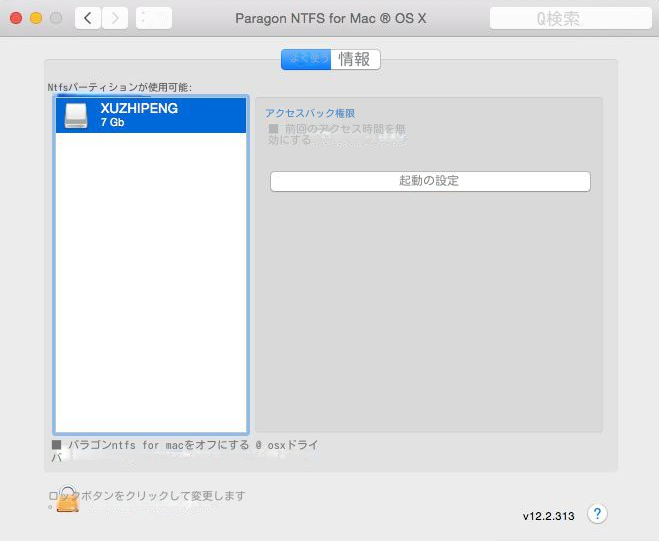Go back with the left chevron button
Screen dimensions: 659x541
pyautogui.click(x=88, y=18)
